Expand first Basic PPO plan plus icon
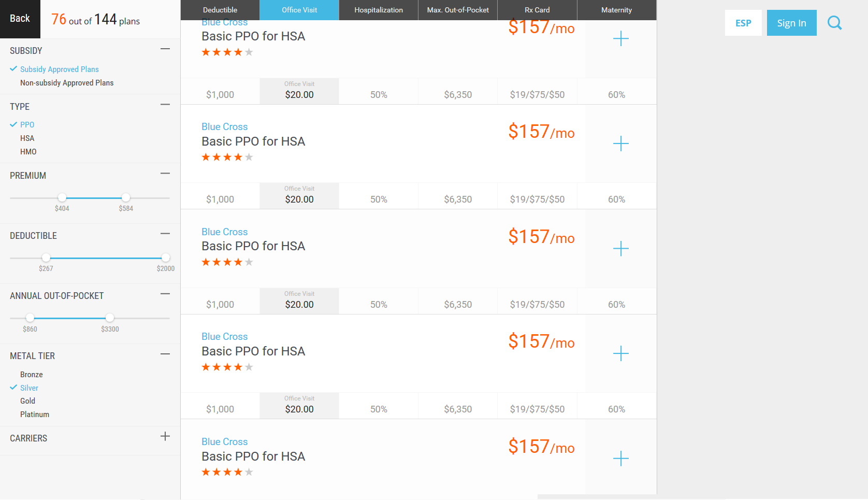 (620, 39)
